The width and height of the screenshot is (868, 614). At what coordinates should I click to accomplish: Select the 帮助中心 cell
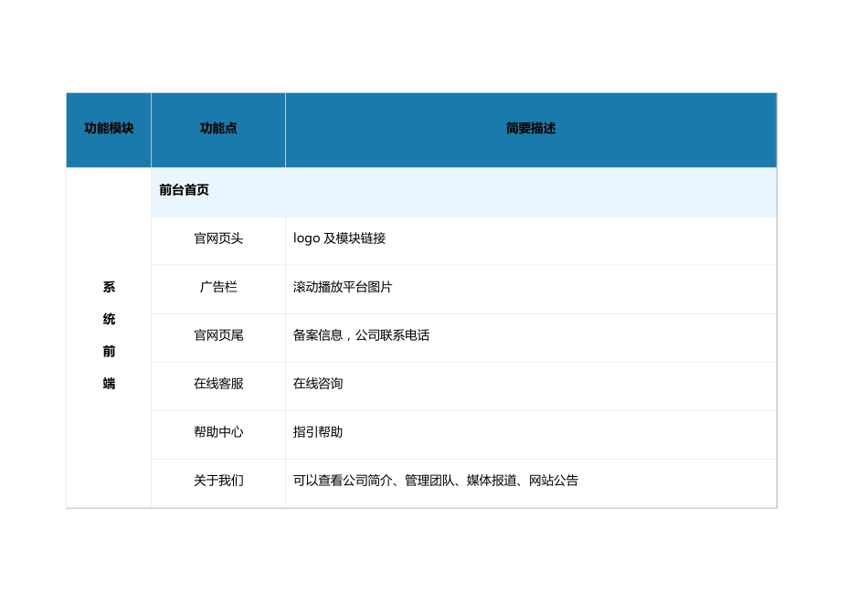pyautogui.click(x=218, y=435)
